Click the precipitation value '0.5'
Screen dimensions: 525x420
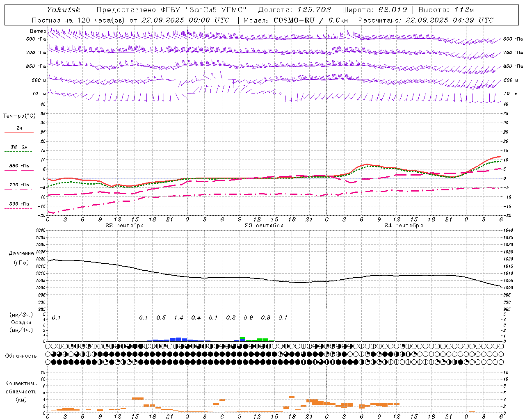pyautogui.click(x=161, y=317)
